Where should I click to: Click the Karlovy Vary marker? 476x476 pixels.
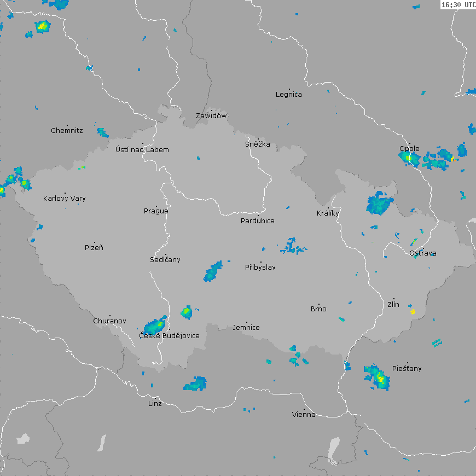point(65,193)
